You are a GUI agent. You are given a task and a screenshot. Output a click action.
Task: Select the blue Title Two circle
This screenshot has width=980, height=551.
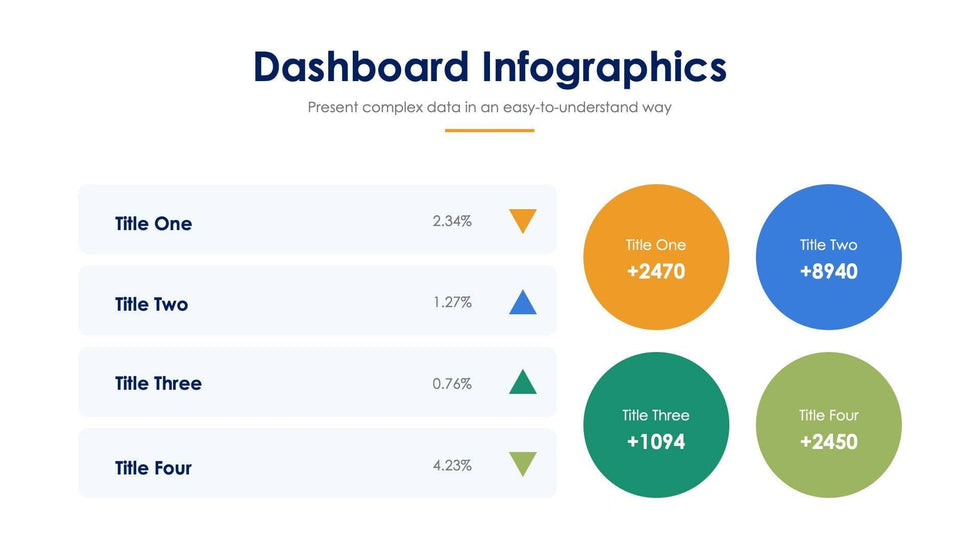click(x=828, y=258)
